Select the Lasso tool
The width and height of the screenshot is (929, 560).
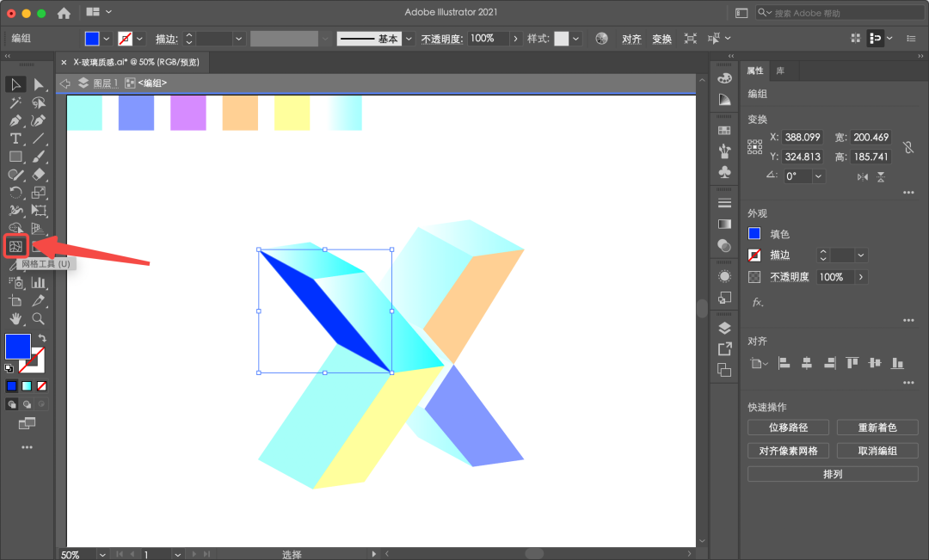click(x=39, y=102)
